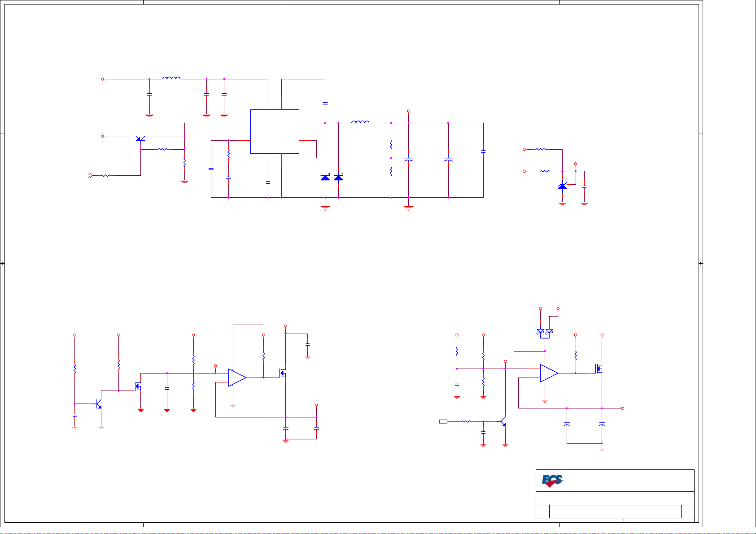756x534 pixels.
Task: Select the MOSFET driven by the bottom-left NPN
Action: 137,386
